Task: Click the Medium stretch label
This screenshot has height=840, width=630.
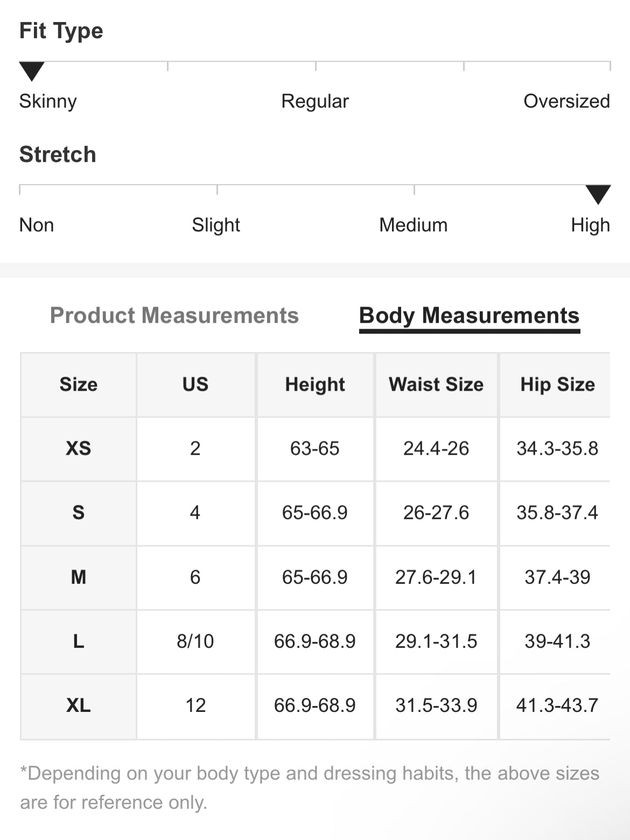Action: click(x=413, y=225)
